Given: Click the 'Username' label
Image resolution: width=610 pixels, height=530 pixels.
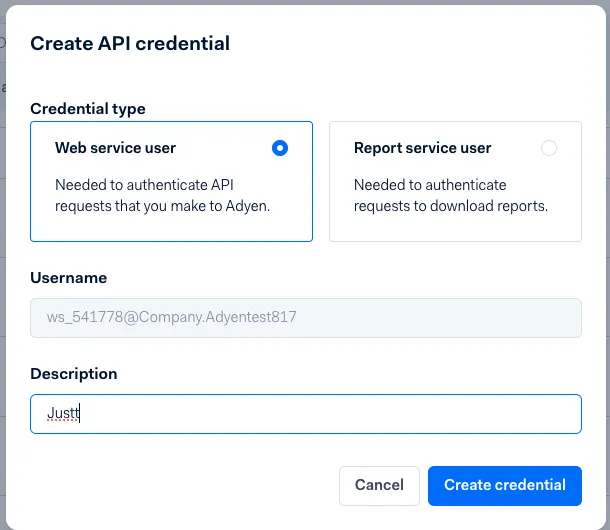Looking at the screenshot, I should (68, 278).
